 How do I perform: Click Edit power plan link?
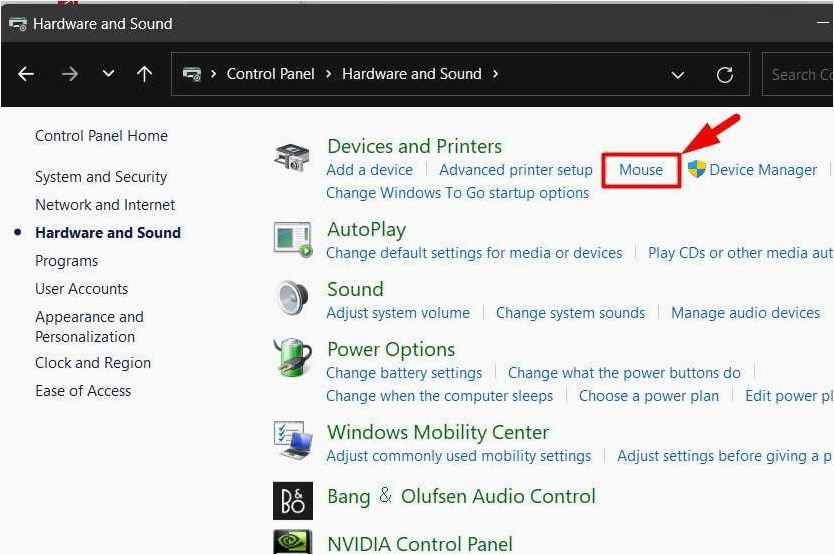coord(789,396)
